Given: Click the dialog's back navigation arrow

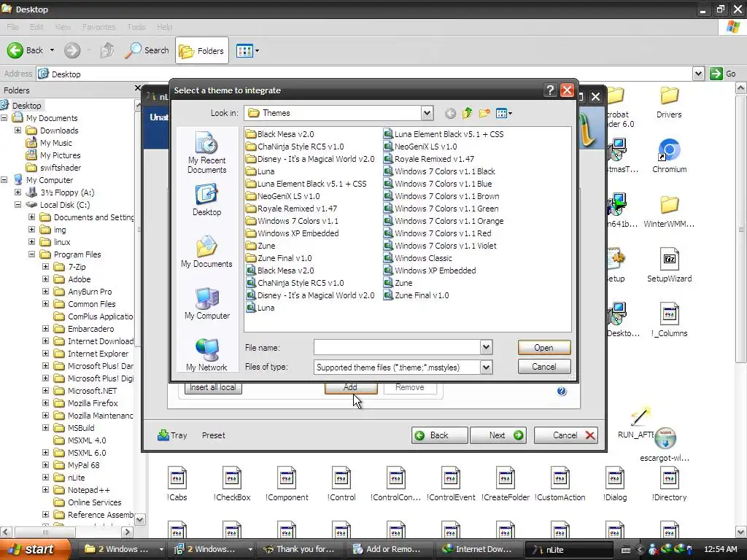Looking at the screenshot, I should click(450, 113).
